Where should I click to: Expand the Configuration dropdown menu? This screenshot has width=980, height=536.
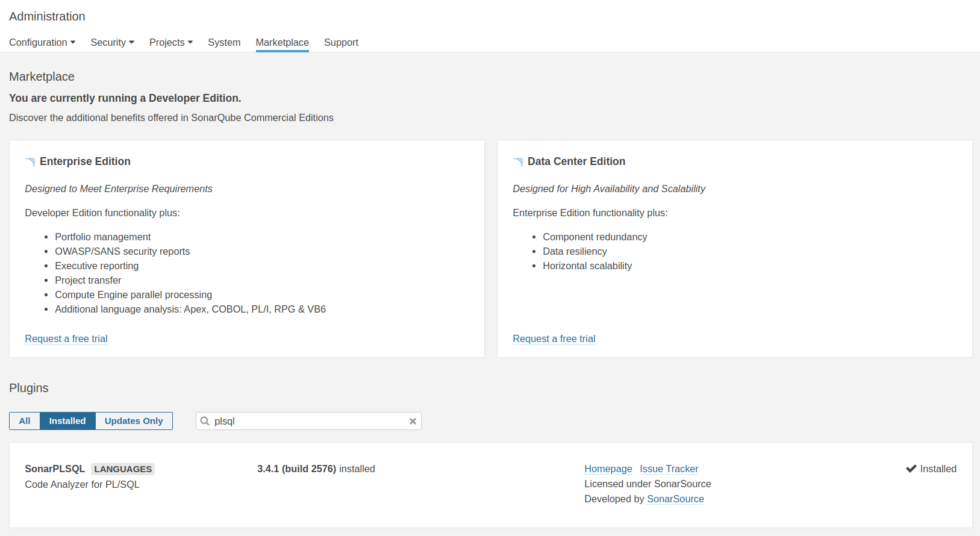(42, 42)
